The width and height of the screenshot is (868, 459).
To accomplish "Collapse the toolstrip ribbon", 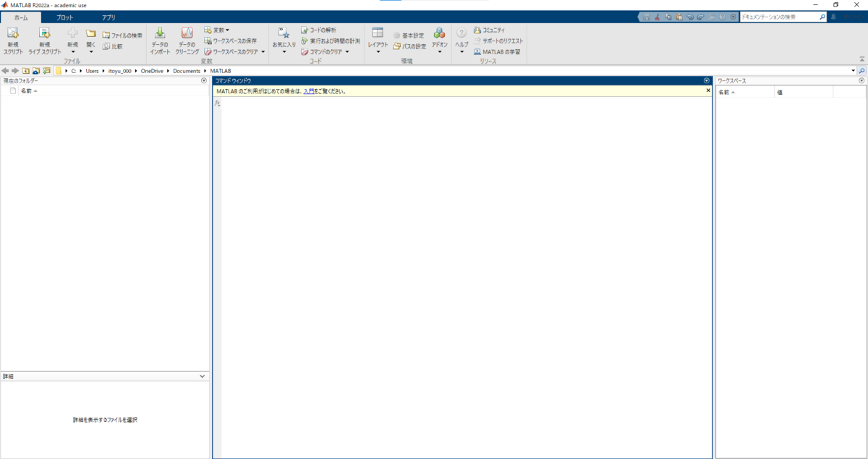I will (861, 59).
